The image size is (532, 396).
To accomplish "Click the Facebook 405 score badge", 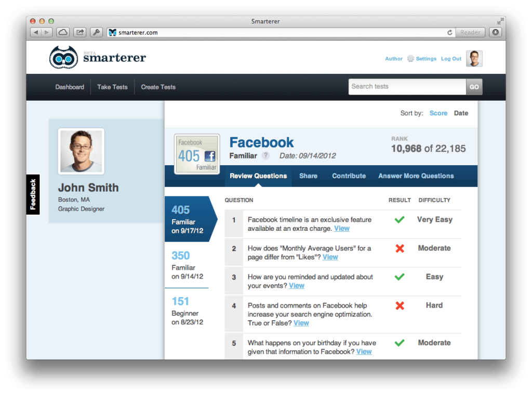I will point(197,154).
